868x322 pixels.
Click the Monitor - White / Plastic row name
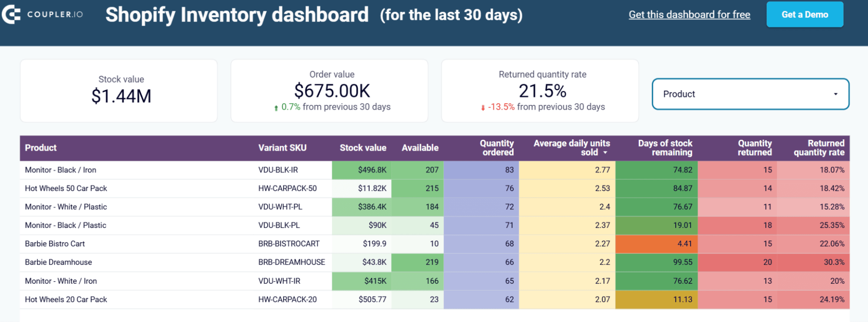coord(66,207)
